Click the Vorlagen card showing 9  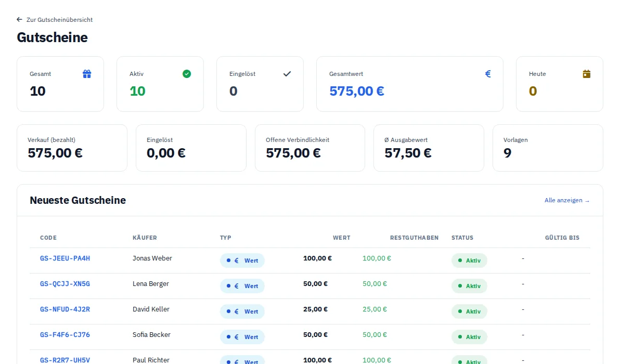(548, 148)
